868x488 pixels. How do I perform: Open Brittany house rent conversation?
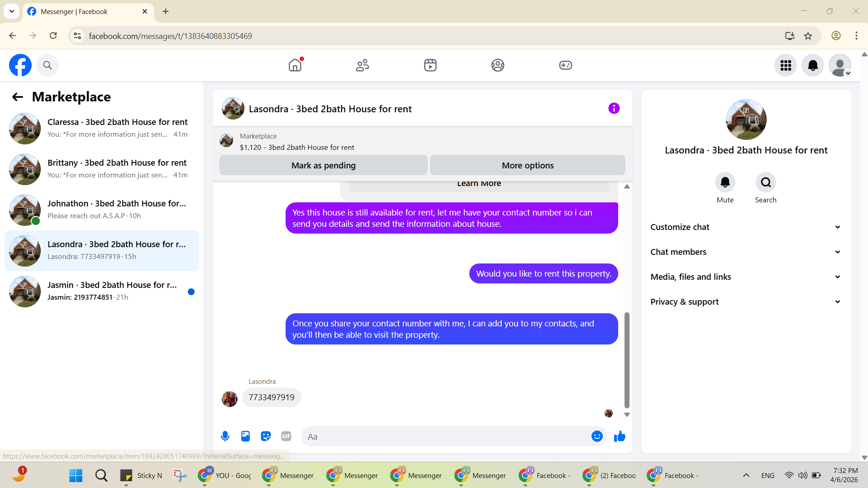102,169
